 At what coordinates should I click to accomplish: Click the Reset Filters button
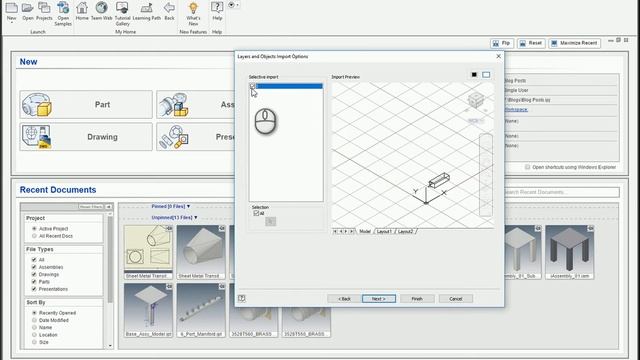(x=91, y=207)
